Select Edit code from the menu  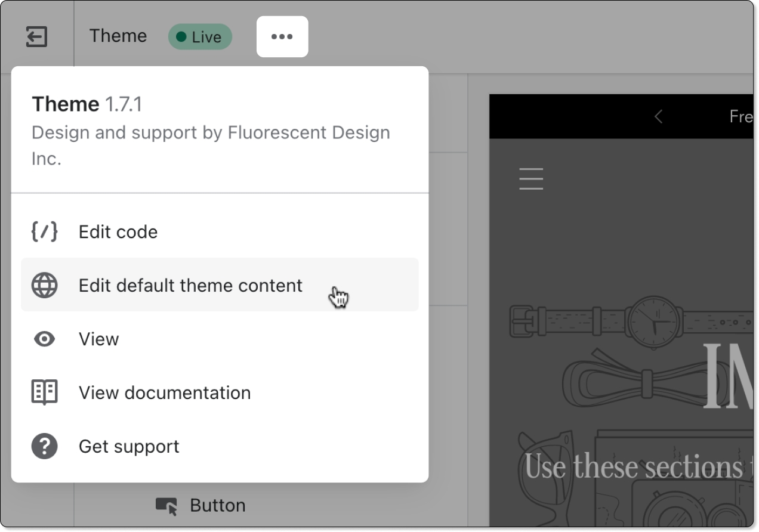[x=118, y=232]
